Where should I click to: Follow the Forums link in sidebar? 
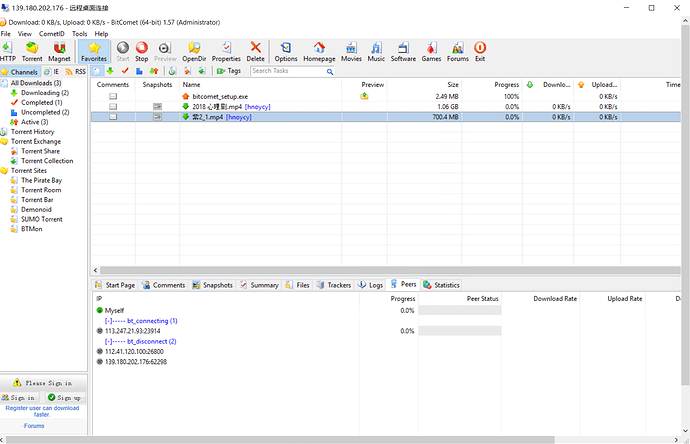pos(34,426)
